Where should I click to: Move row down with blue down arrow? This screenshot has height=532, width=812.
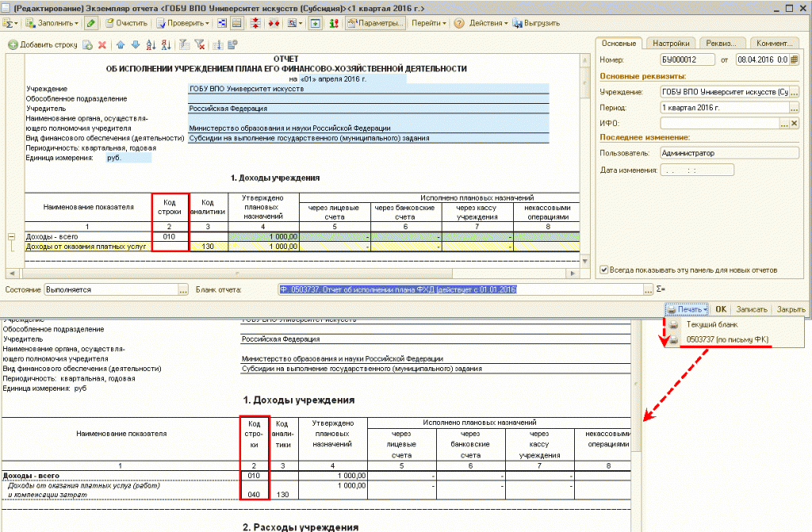point(135,45)
